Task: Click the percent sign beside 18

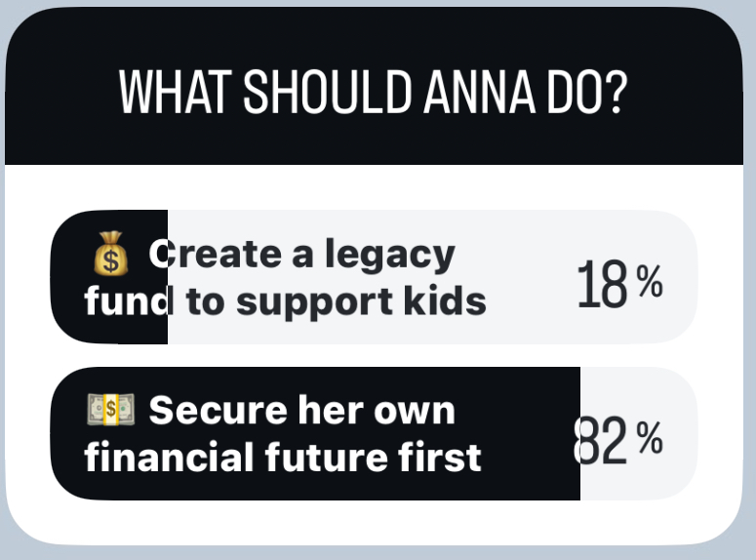Action: [x=650, y=284]
